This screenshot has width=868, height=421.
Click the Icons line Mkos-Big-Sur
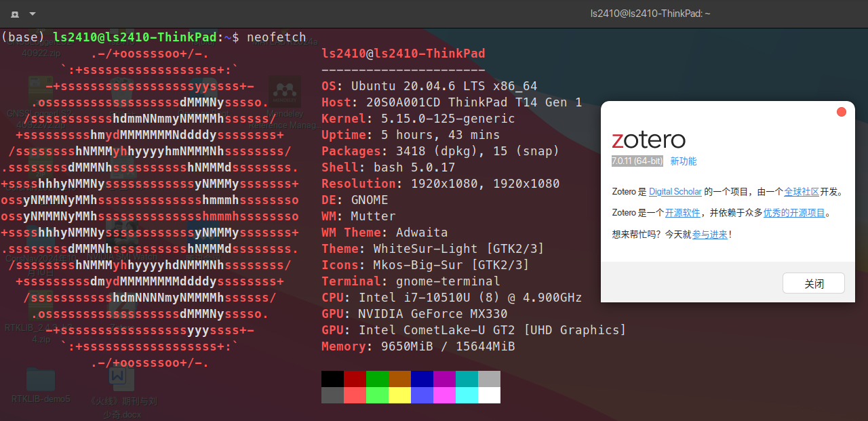[x=426, y=265]
